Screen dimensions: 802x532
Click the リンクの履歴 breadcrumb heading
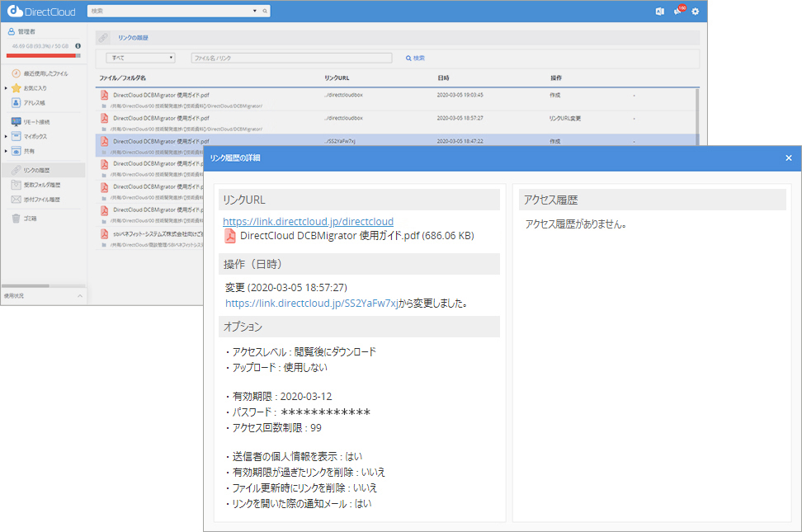(133, 38)
